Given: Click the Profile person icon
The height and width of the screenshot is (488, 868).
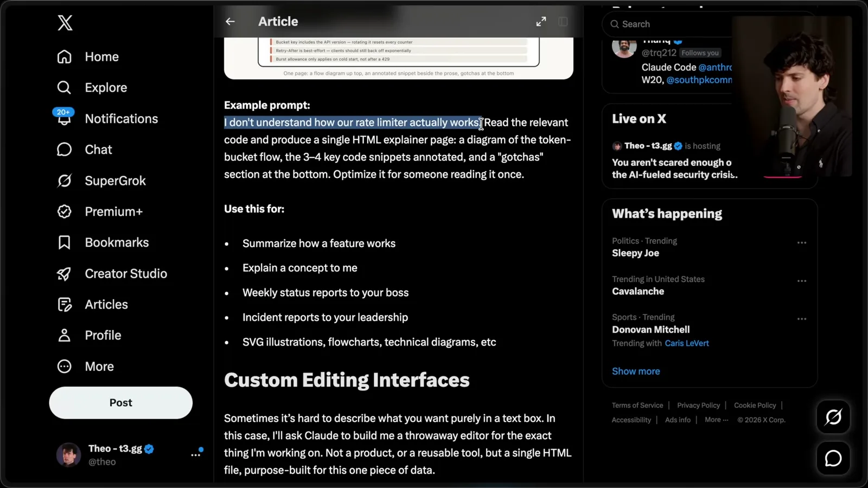Looking at the screenshot, I should pyautogui.click(x=64, y=336).
